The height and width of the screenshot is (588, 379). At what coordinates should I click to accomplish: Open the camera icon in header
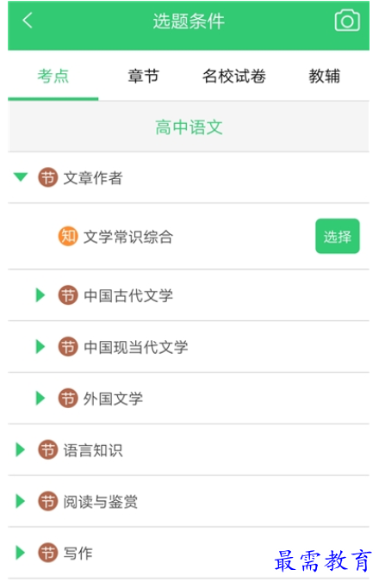[x=347, y=21]
